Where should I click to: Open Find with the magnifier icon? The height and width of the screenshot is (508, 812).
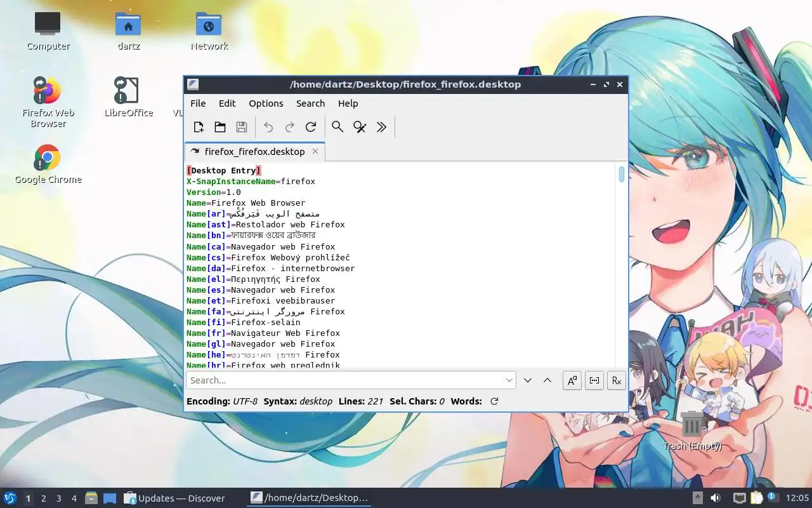337,127
